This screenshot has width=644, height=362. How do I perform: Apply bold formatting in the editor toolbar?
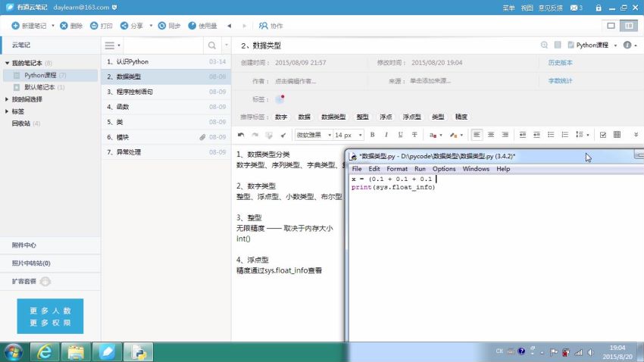pyautogui.click(x=372, y=135)
